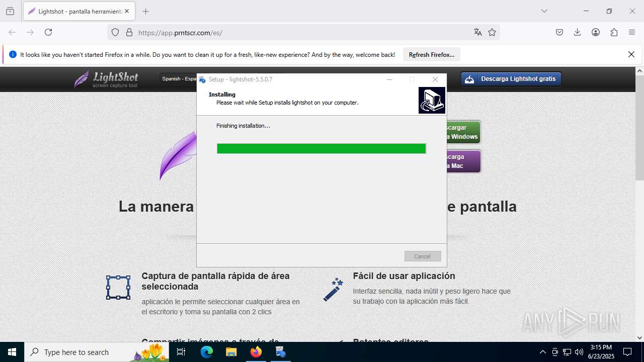The height and width of the screenshot is (362, 644).
Task: Close the Setup lightshot window
Action: (435, 79)
